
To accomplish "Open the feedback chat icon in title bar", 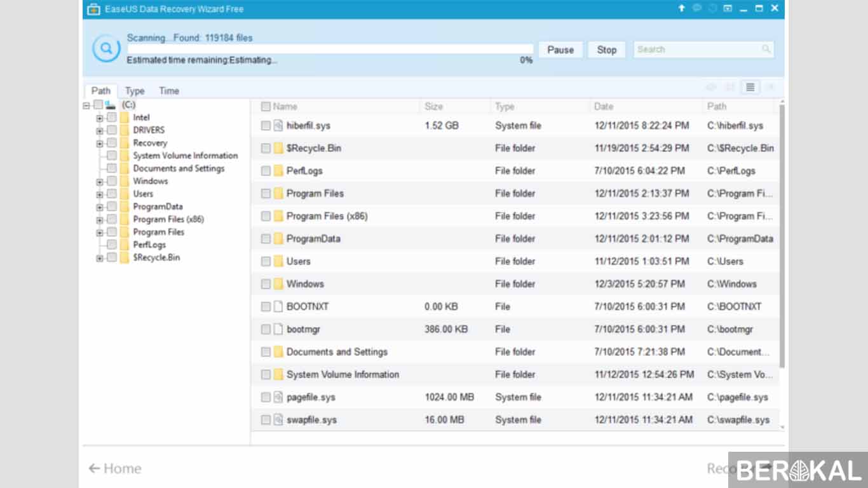I will [x=696, y=8].
